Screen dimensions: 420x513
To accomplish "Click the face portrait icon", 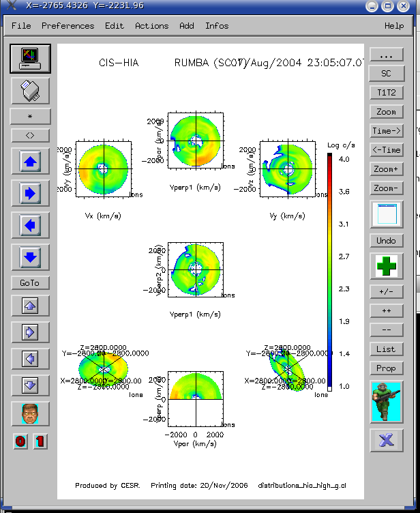I will [x=30, y=414].
